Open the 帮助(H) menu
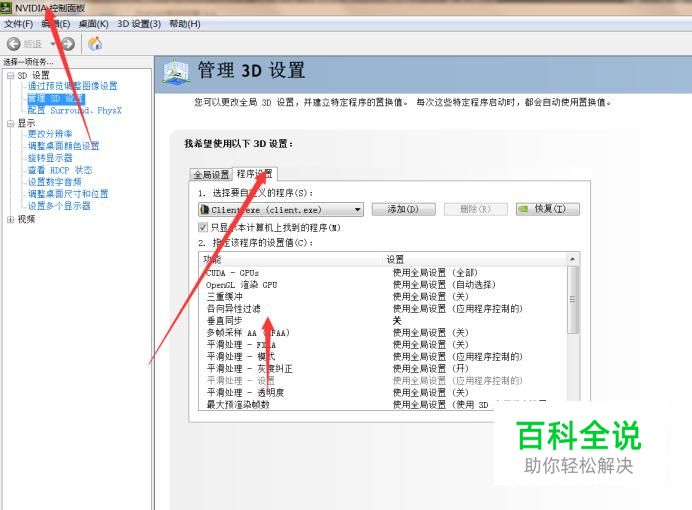 tap(185, 24)
